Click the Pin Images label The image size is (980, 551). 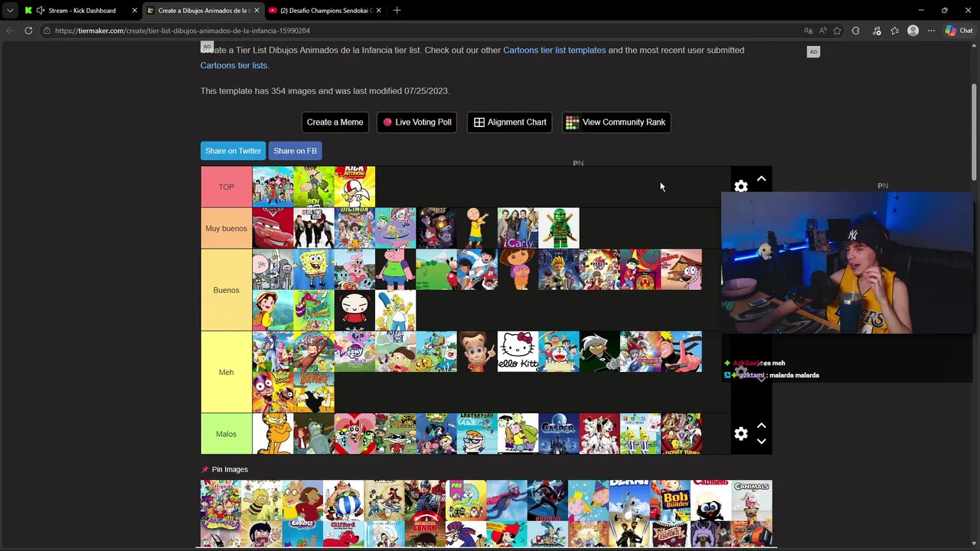click(230, 469)
